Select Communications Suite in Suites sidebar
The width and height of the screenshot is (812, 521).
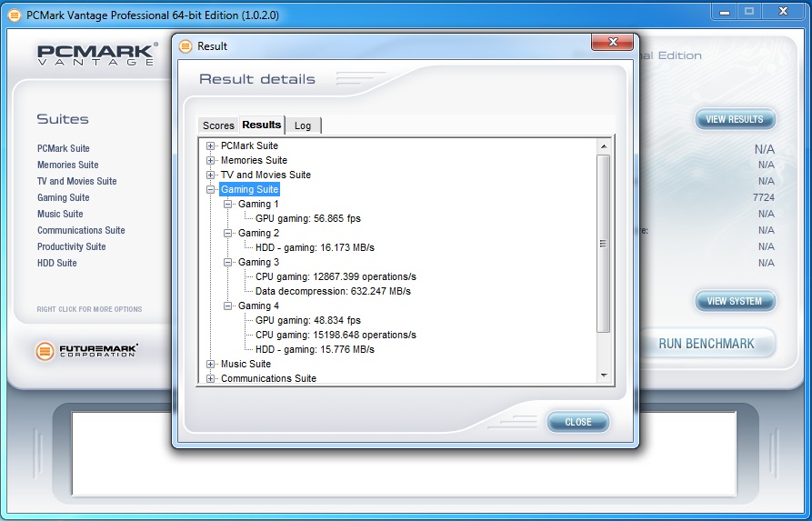[81, 230]
